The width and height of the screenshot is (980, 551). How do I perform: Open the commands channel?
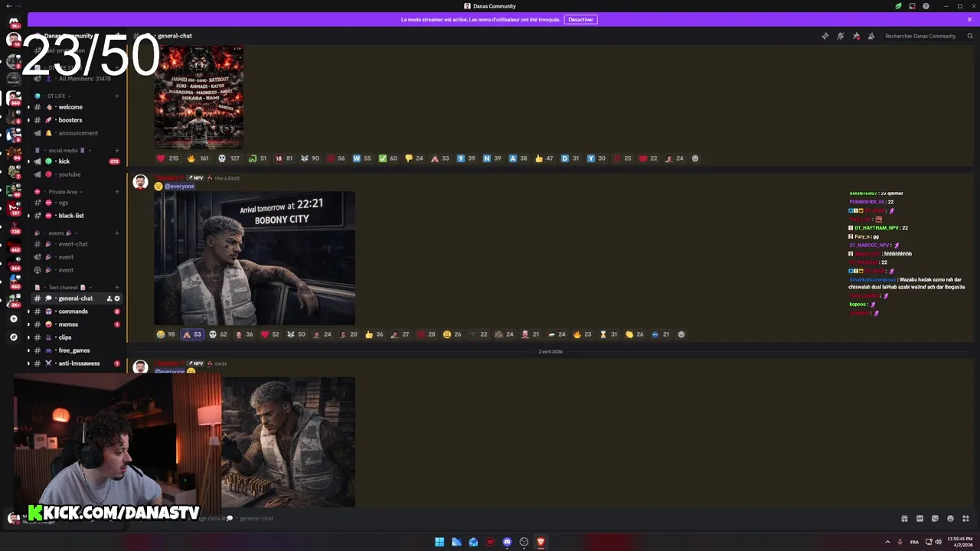[73, 311]
